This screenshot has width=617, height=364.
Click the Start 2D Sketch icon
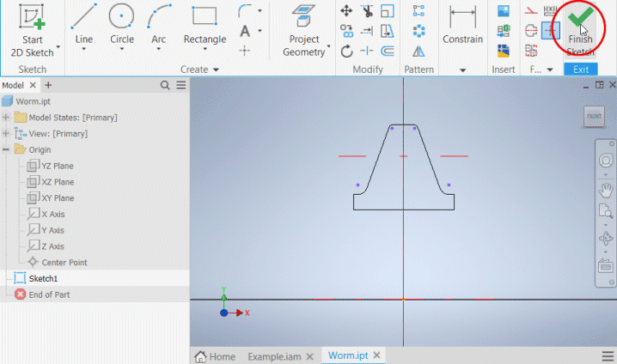[33, 17]
